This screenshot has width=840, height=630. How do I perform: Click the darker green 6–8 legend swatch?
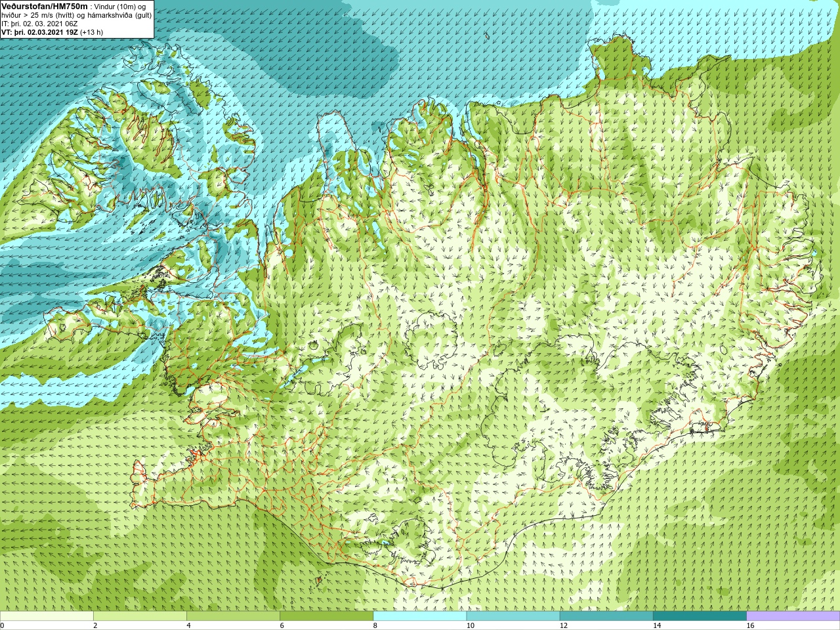pos(327,616)
